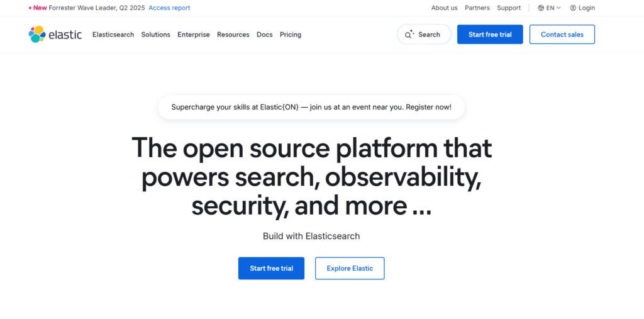Expand the Resources menu

click(233, 35)
